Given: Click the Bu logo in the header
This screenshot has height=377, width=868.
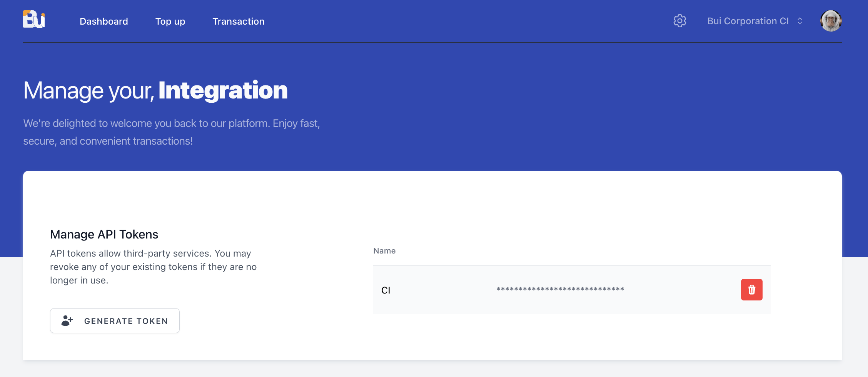Looking at the screenshot, I should [x=34, y=19].
